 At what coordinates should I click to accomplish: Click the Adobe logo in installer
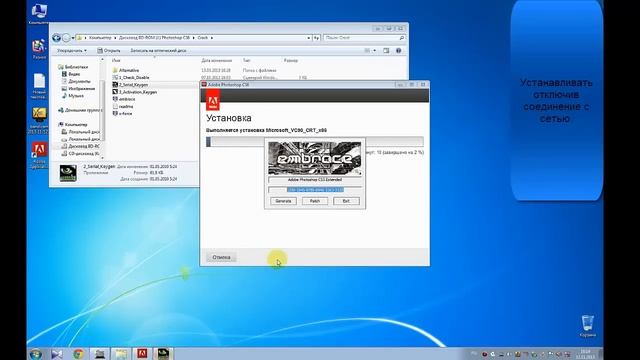[212, 101]
